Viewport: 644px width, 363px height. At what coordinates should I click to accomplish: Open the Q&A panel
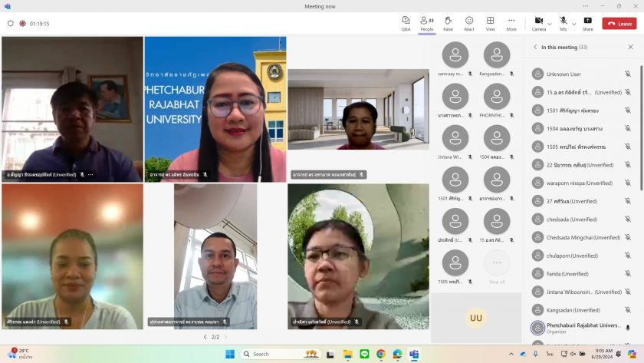(x=406, y=23)
